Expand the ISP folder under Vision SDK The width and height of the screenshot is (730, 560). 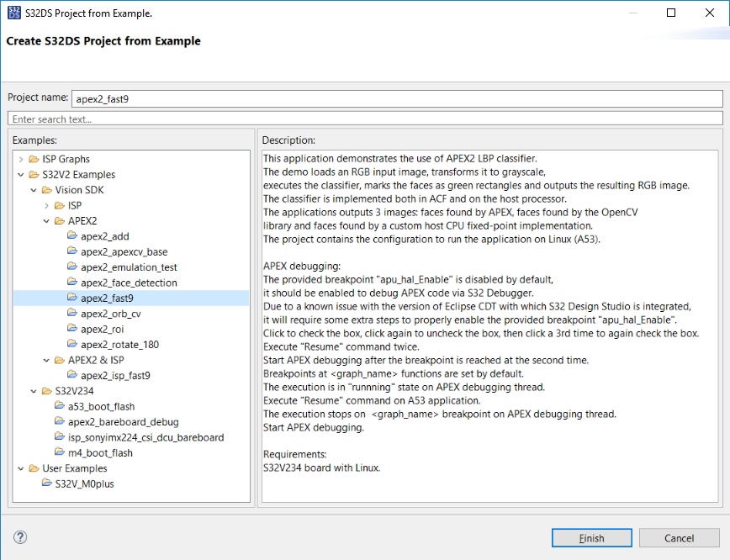[x=46, y=205]
